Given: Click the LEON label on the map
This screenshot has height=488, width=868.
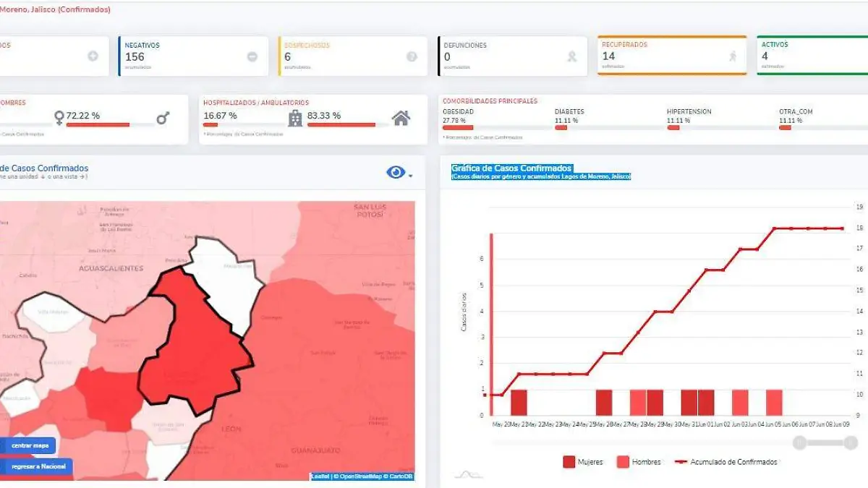Looking at the screenshot, I should [x=231, y=429].
